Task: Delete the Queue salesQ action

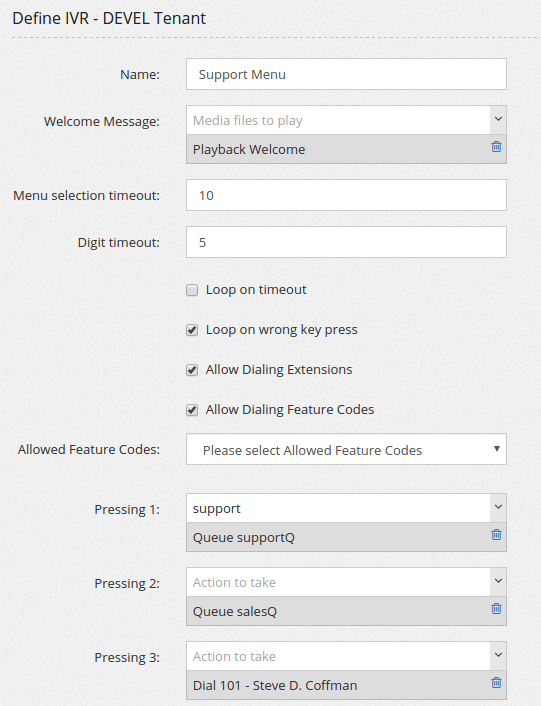Action: [496, 609]
